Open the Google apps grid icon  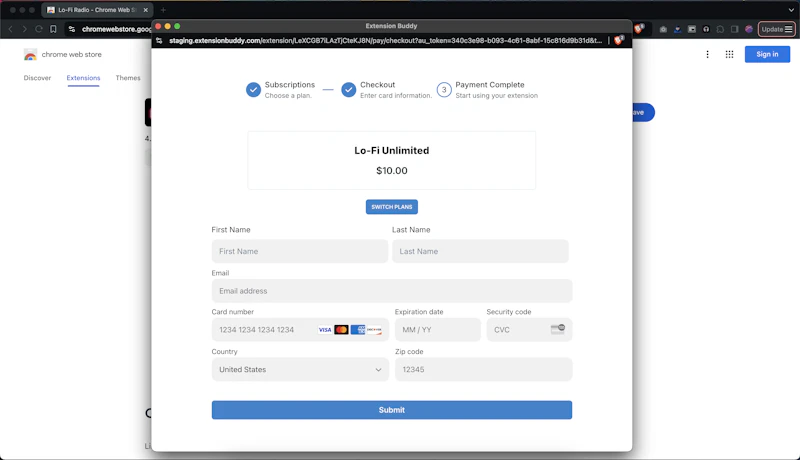(x=729, y=54)
